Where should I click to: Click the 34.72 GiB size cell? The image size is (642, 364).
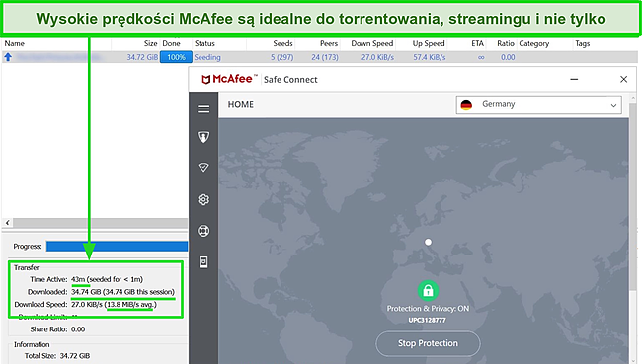point(142,57)
